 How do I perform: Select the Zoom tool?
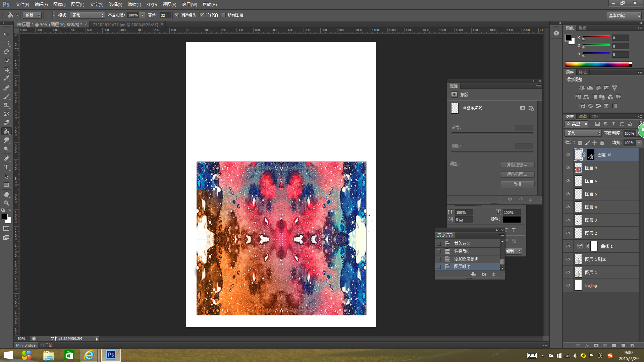pyautogui.click(x=6, y=203)
